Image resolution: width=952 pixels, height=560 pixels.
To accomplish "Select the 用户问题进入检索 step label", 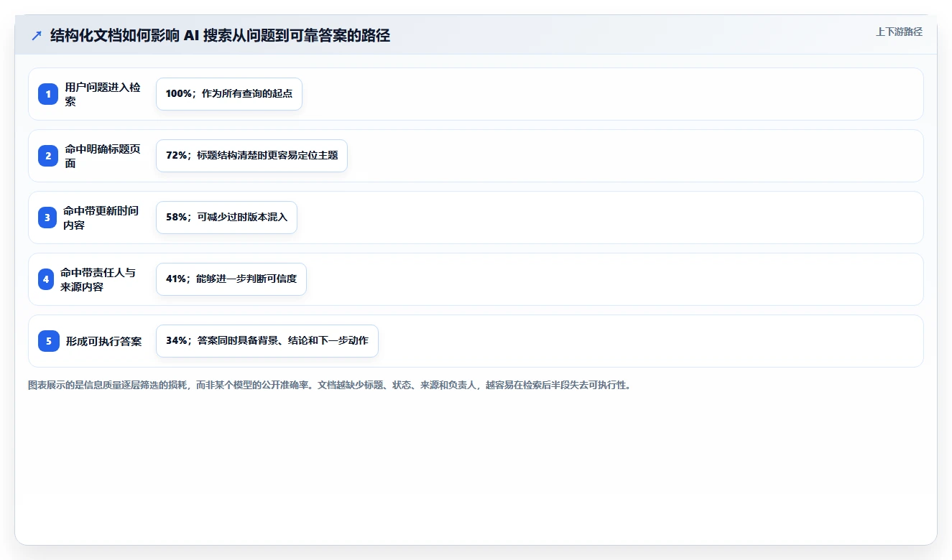I will click(x=103, y=94).
